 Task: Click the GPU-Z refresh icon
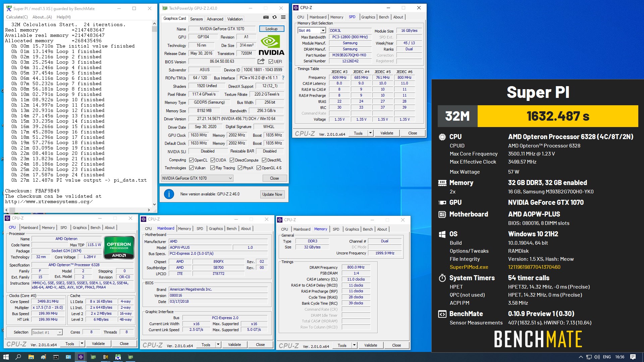coord(274,17)
